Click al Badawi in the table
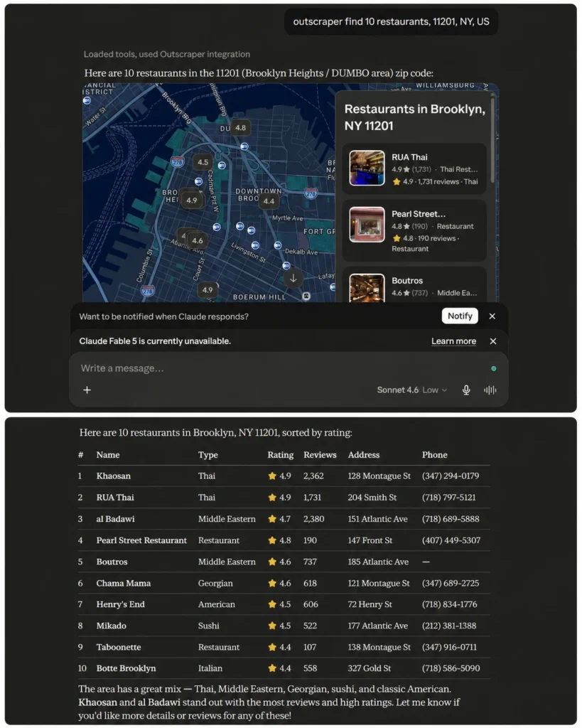582x728 pixels. pyautogui.click(x=116, y=519)
